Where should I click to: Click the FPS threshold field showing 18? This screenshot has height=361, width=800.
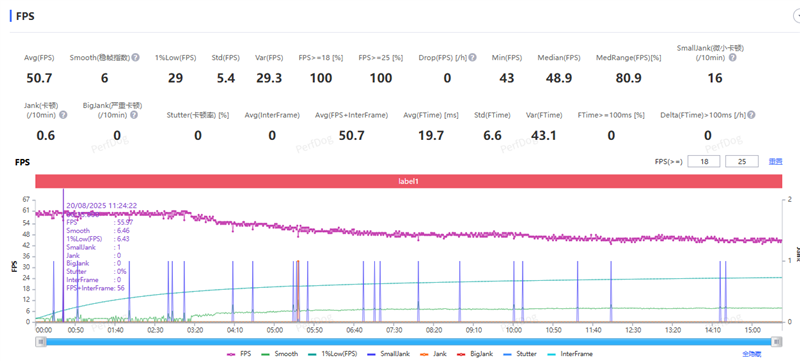tap(704, 162)
